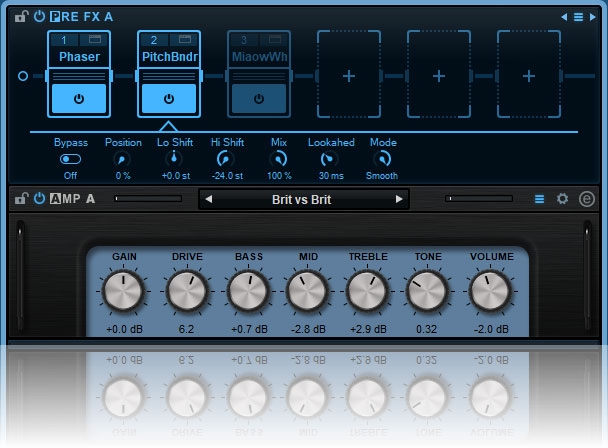Add an effect in the first empty slot
The height and width of the screenshot is (448, 608).
click(349, 76)
